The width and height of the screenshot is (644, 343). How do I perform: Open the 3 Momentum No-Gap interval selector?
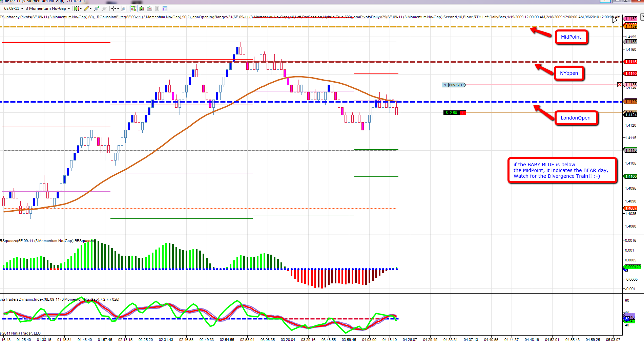click(48, 8)
